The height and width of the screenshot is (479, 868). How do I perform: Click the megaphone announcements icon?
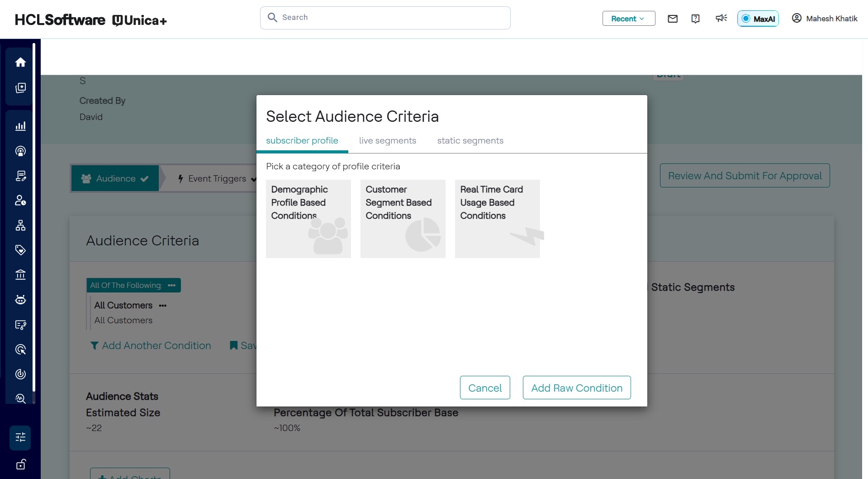(721, 18)
